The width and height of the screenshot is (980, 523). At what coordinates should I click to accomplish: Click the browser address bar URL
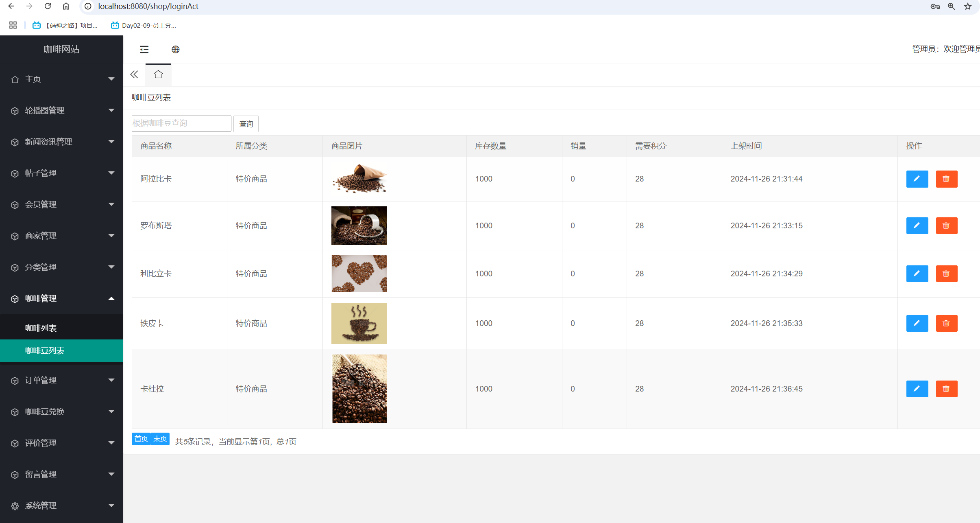(x=148, y=6)
